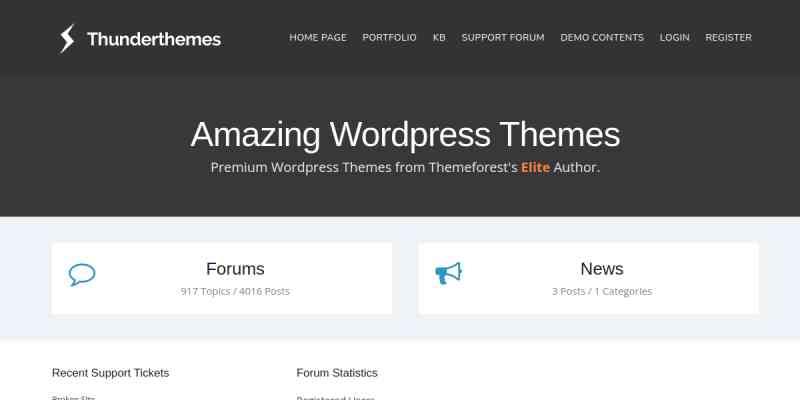
Task: Click the 917 Topics / 4016 Posts text
Action: (x=235, y=292)
